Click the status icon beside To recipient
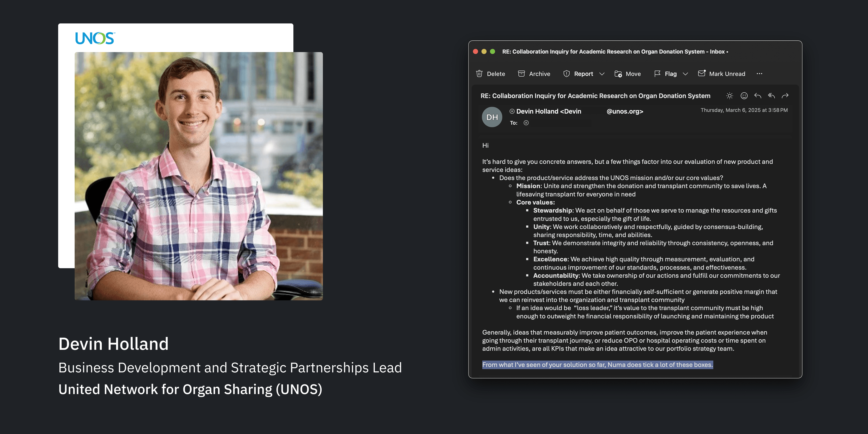 pos(526,123)
